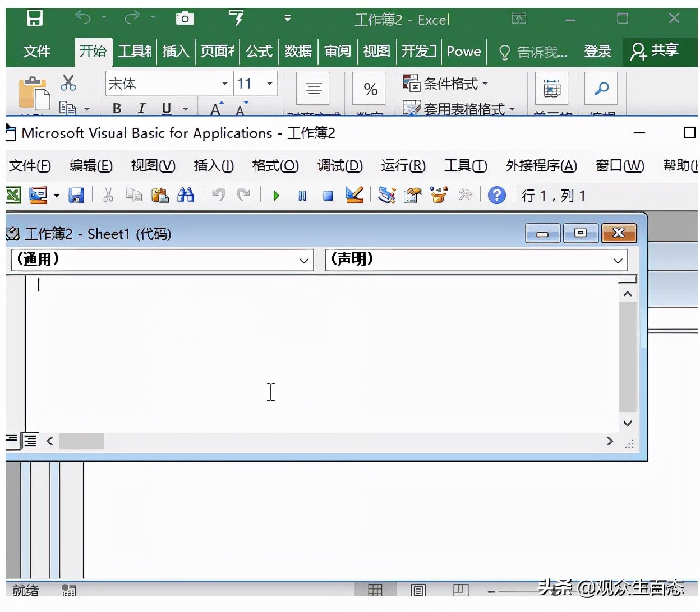The height and width of the screenshot is (612, 700).
Task: Undo the last edit in the VBA editor
Action: (x=218, y=195)
